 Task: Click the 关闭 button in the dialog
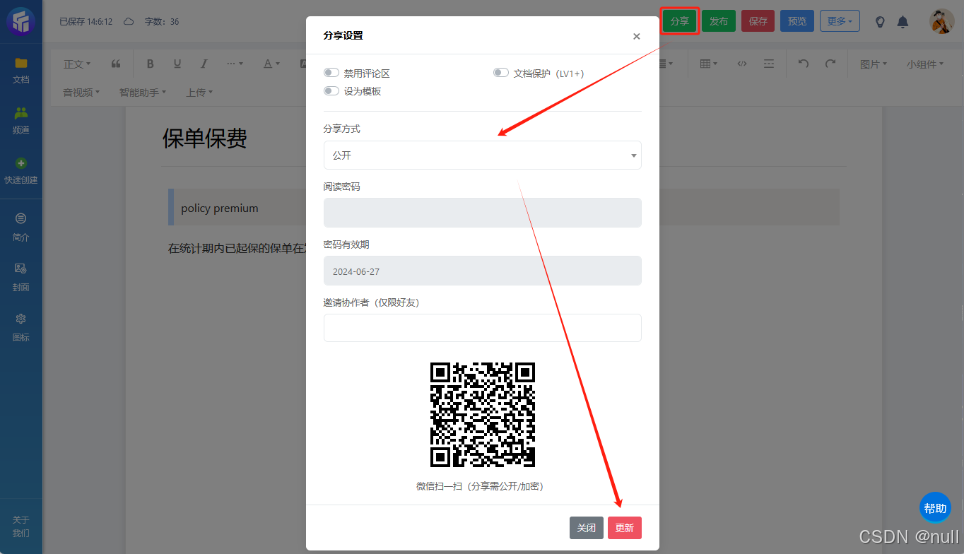[x=586, y=528]
